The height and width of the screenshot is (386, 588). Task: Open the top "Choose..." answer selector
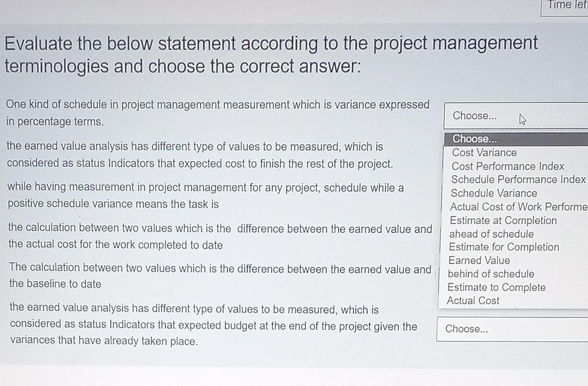(x=490, y=115)
